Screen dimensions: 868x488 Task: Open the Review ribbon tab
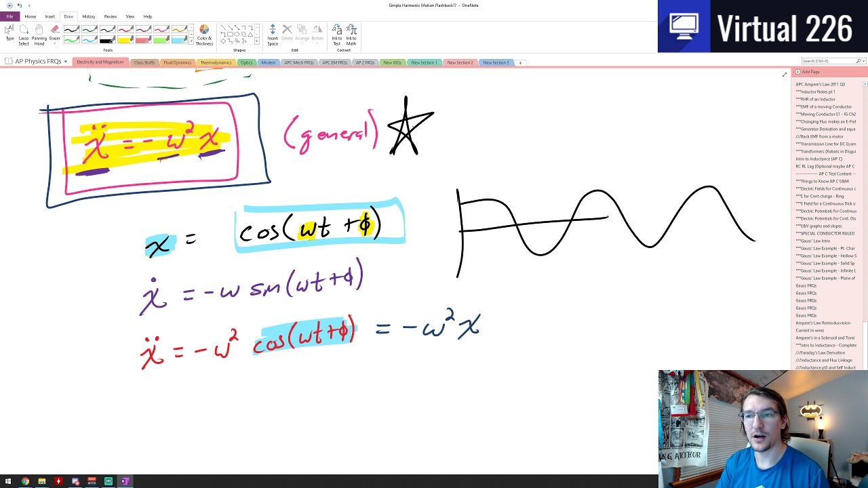111,16
